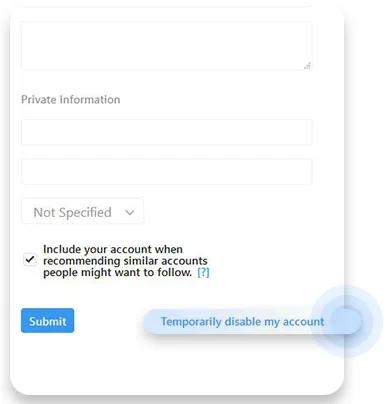This screenshot has width=390, height=404.
Task: Click the chevron arrow beside Not Specified
Action: tap(130, 212)
